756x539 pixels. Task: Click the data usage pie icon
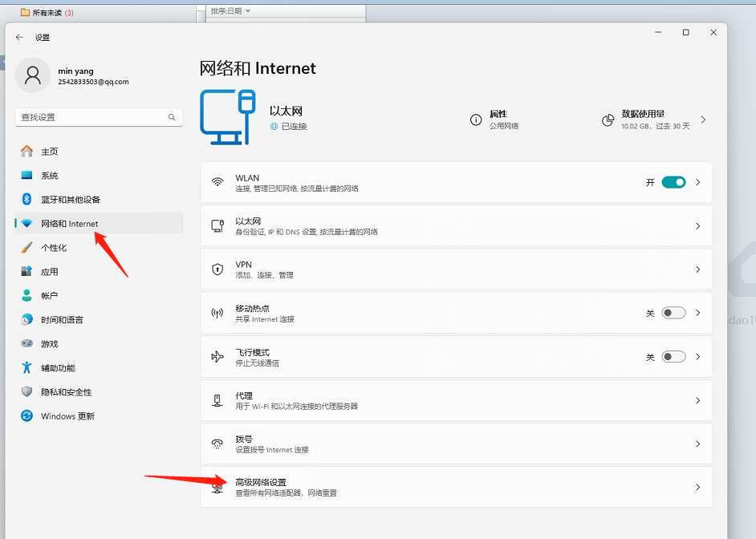(x=608, y=120)
